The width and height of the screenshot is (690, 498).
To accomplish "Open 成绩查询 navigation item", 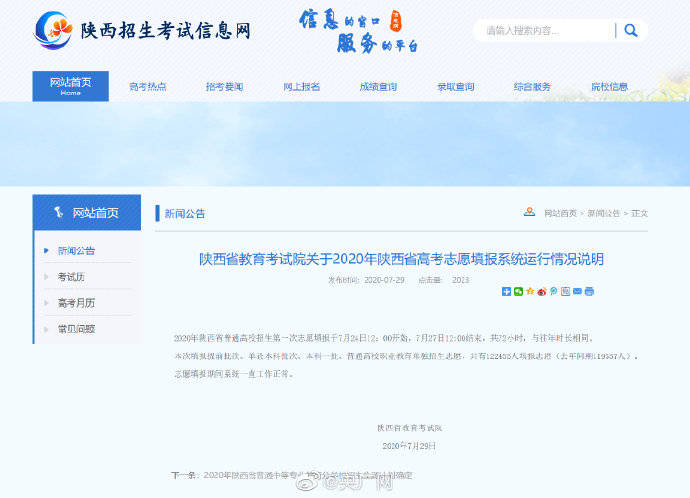I will pos(378,87).
